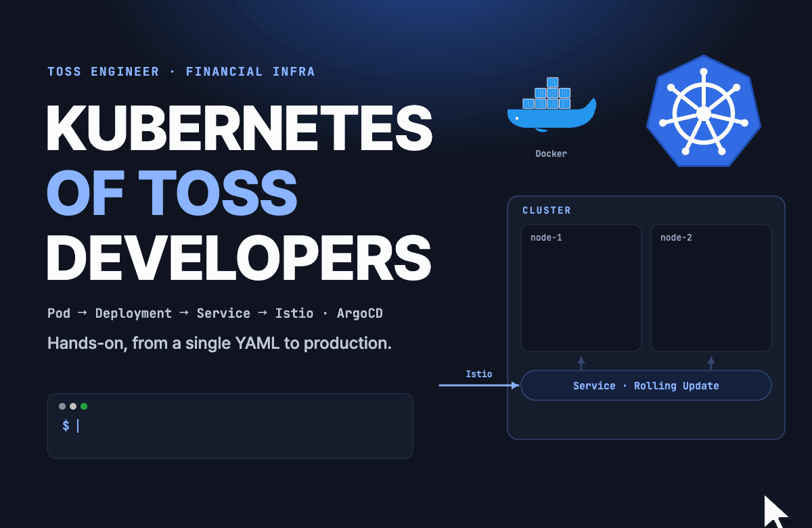The width and height of the screenshot is (812, 528).
Task: Click "Hands-on, from a single YAML" subtitle
Action: (x=219, y=343)
